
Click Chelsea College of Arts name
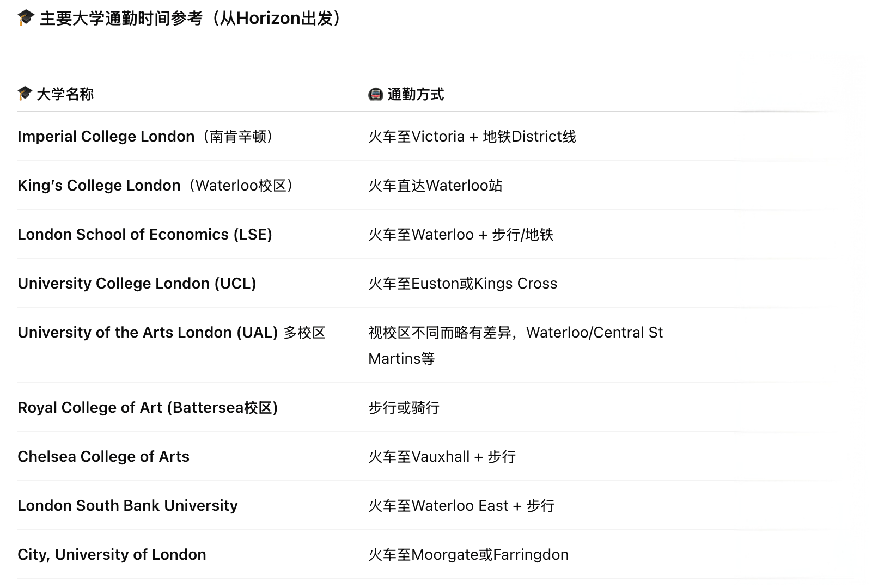(103, 456)
